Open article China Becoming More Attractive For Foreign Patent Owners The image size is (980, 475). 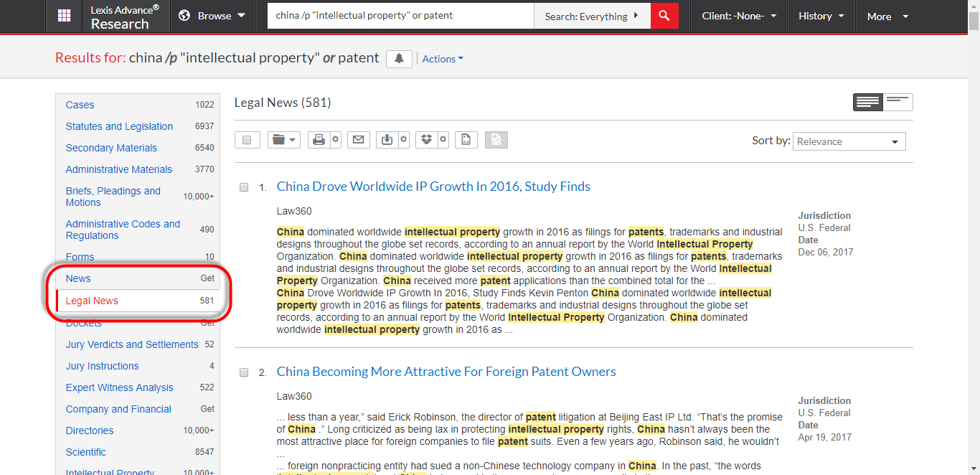[x=446, y=372]
